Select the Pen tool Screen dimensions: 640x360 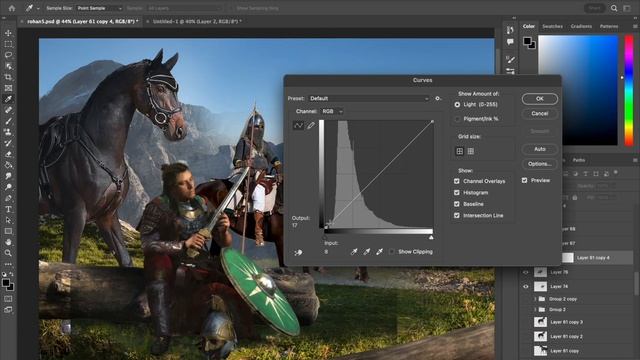8,198
